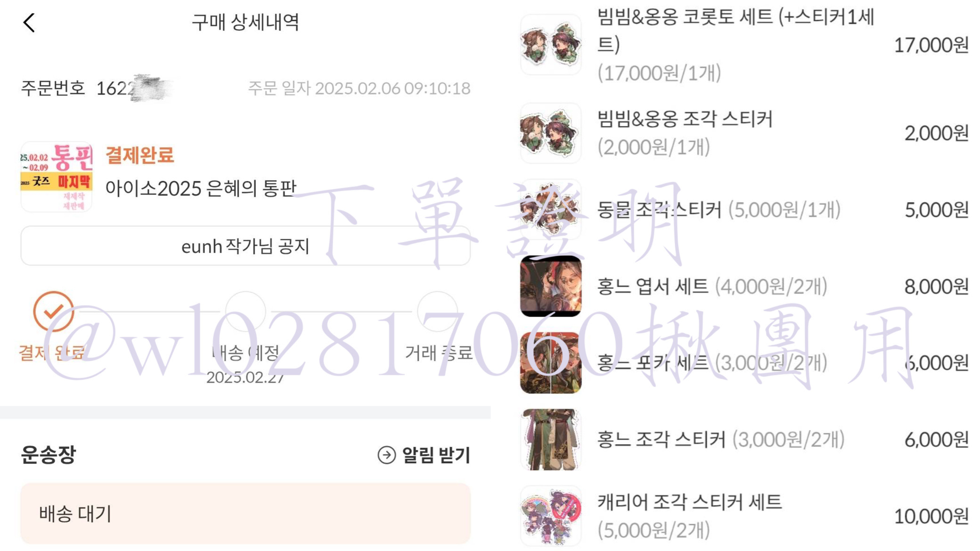Tap the circled arrow beside 알림 받기
Viewport: 980px width, 551px height.
386,455
